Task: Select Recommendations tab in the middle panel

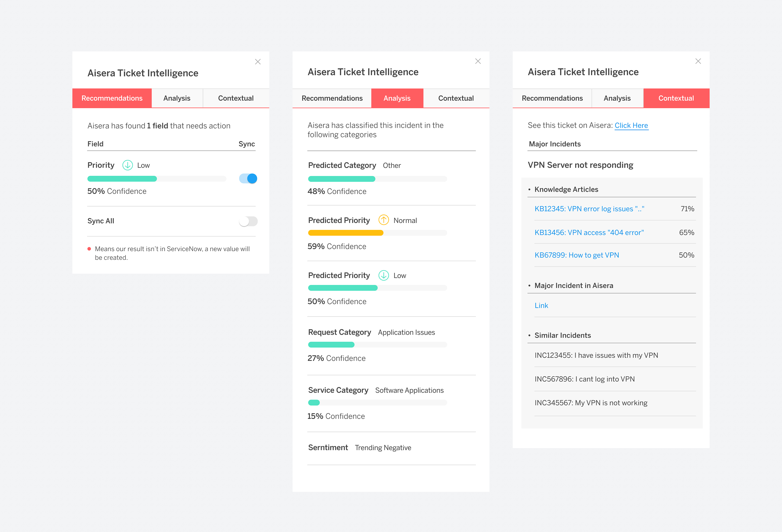Action: [332, 98]
